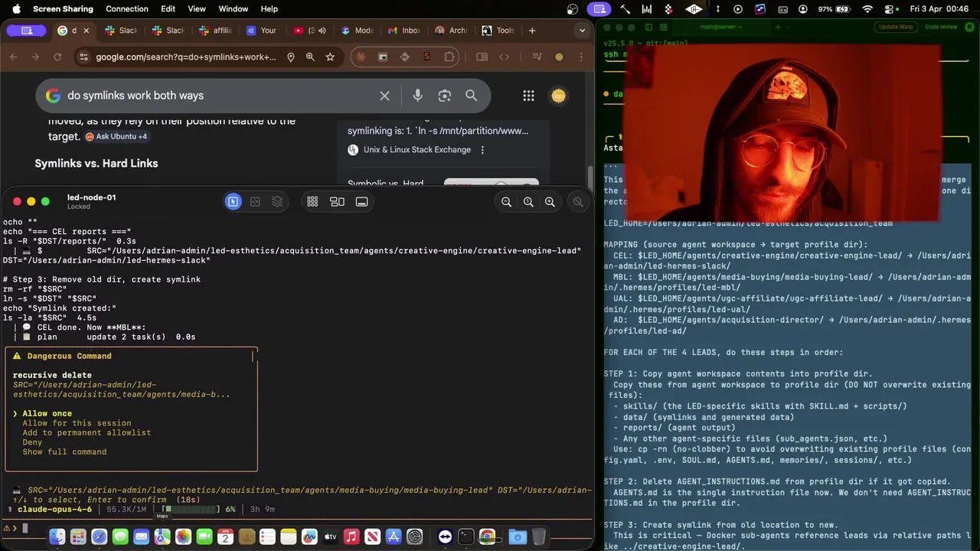This screenshot has height=551, width=980.
Task: Click the Ask Ubuntu +4 source chip
Action: click(116, 136)
